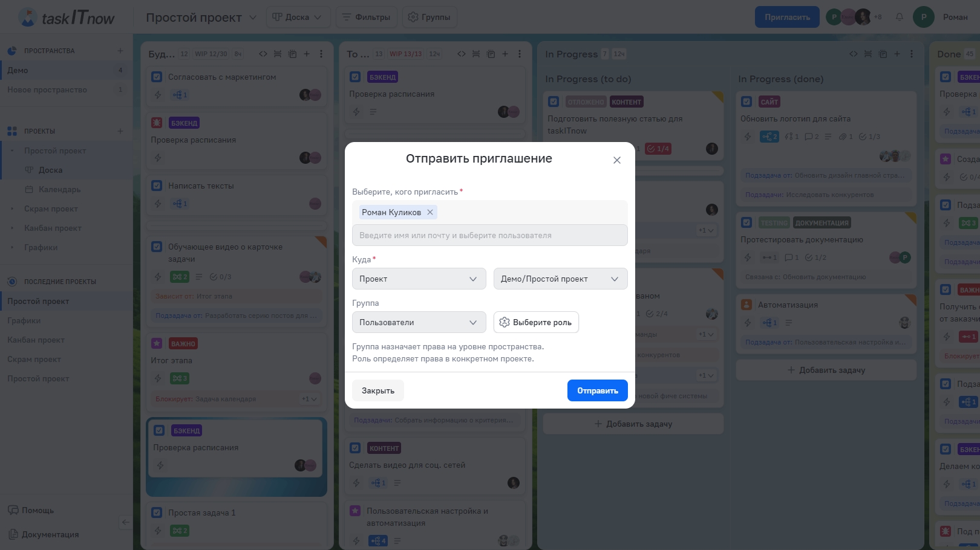
Task: Open the In Progress column's three-dot menu
Action: pos(912,54)
